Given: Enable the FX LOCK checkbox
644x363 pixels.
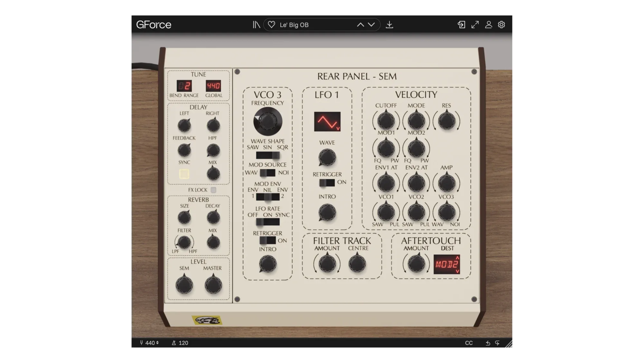Looking at the screenshot, I should (x=213, y=190).
